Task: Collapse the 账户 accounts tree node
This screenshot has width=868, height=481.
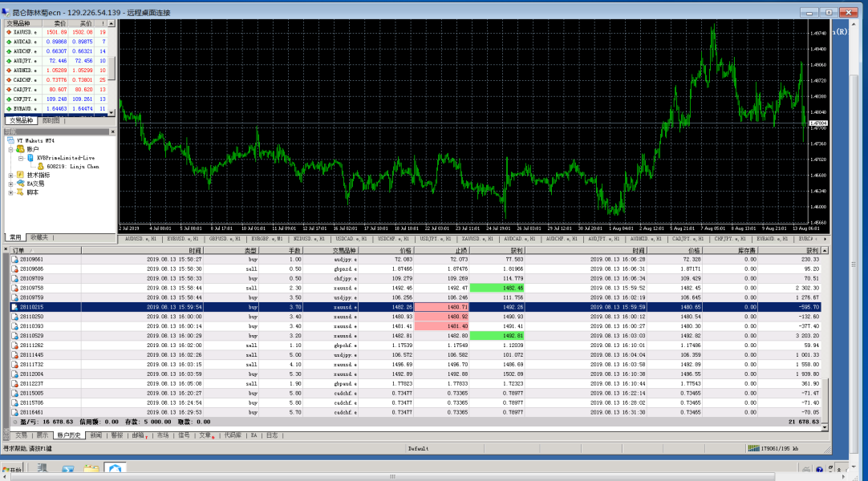Action: click(10, 149)
